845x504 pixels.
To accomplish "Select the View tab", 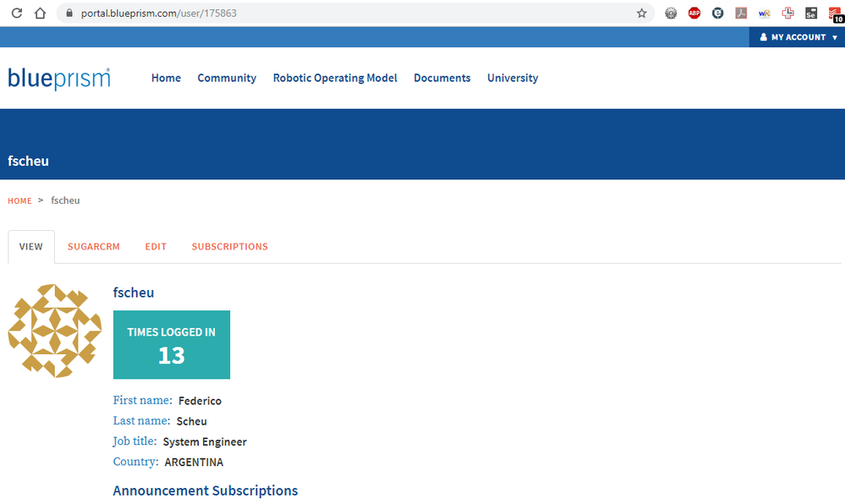I will pyautogui.click(x=31, y=247).
